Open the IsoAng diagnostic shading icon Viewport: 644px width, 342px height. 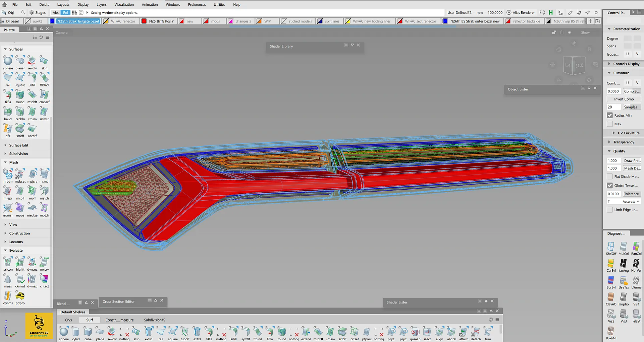[x=623, y=264]
